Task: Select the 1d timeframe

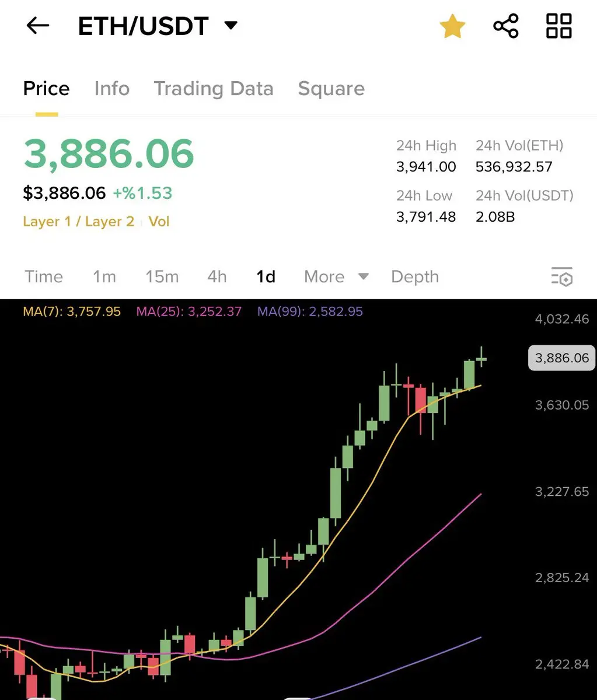Action: (x=266, y=276)
